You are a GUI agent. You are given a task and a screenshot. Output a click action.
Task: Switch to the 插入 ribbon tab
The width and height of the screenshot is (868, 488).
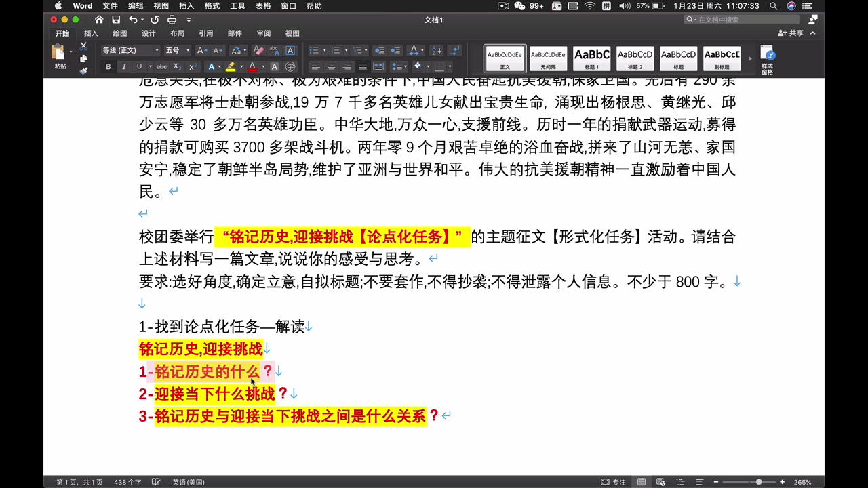click(x=91, y=33)
